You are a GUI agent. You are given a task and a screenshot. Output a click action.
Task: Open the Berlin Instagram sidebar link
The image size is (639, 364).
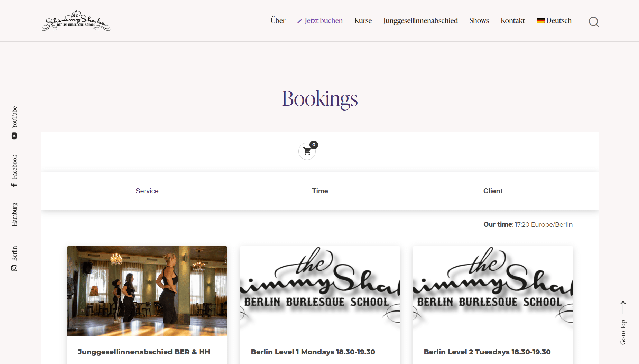[x=14, y=258]
